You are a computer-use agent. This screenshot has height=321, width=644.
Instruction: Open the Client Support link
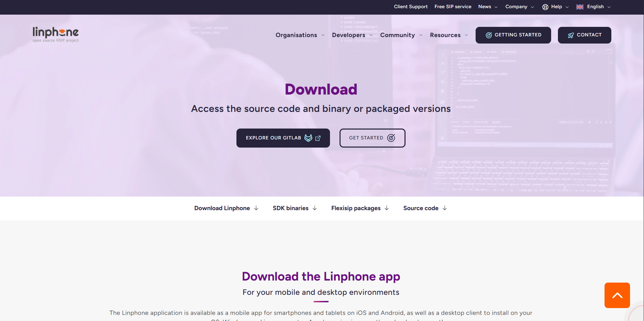[411, 7]
